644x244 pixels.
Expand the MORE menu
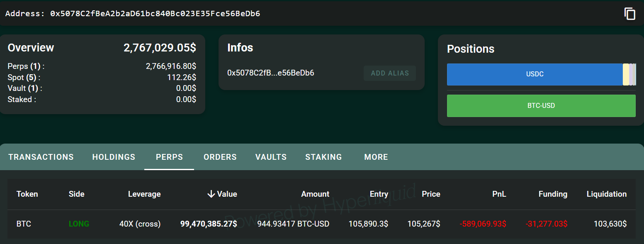pos(376,157)
